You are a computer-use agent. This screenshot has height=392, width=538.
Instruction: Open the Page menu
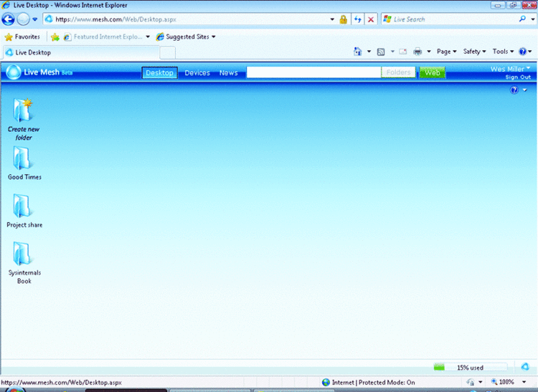(446, 52)
